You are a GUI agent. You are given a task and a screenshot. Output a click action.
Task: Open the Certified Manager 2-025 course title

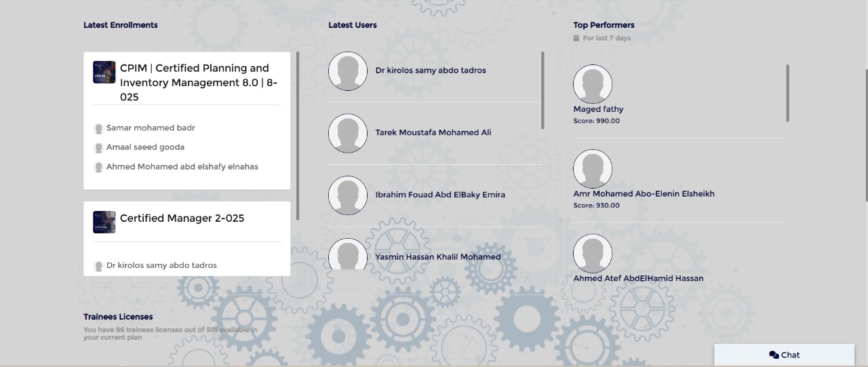point(182,218)
